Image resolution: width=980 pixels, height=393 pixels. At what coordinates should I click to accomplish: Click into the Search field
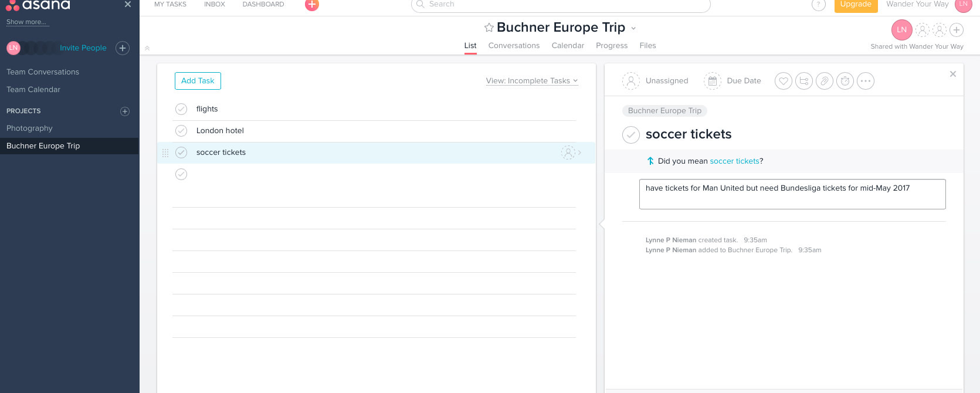click(x=561, y=5)
